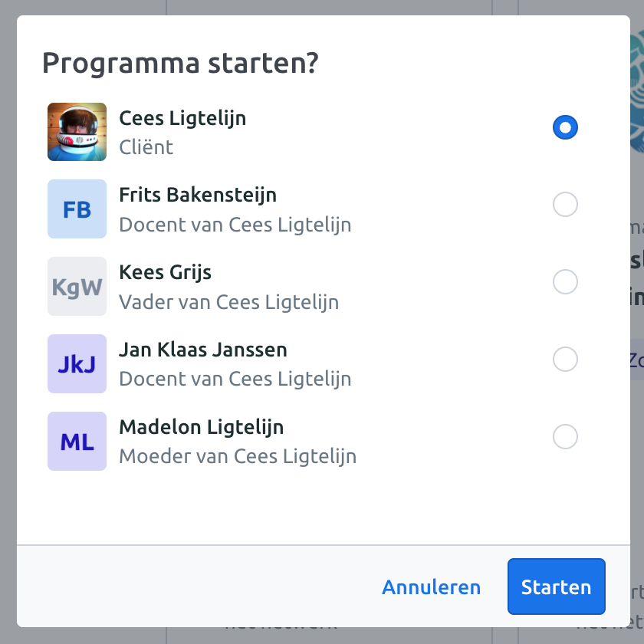The height and width of the screenshot is (644, 644).
Task: Pick the radio button for Jan Klaas Janssen
Action: [x=565, y=359]
